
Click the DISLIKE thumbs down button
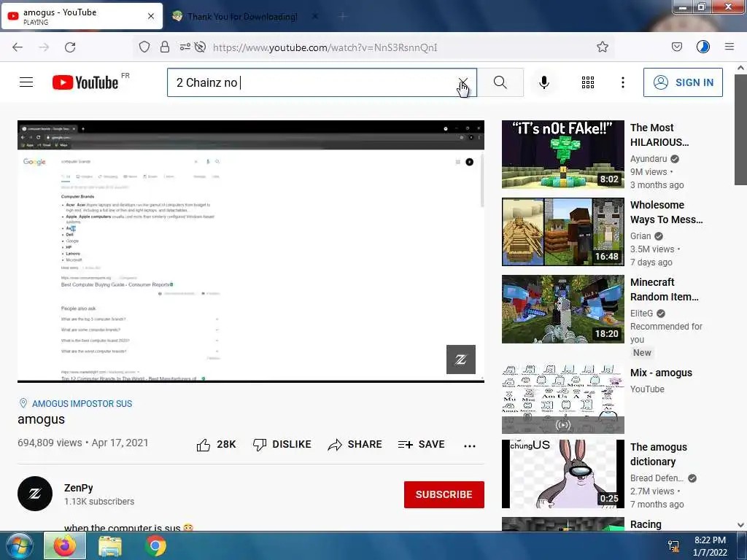pyautogui.click(x=282, y=444)
